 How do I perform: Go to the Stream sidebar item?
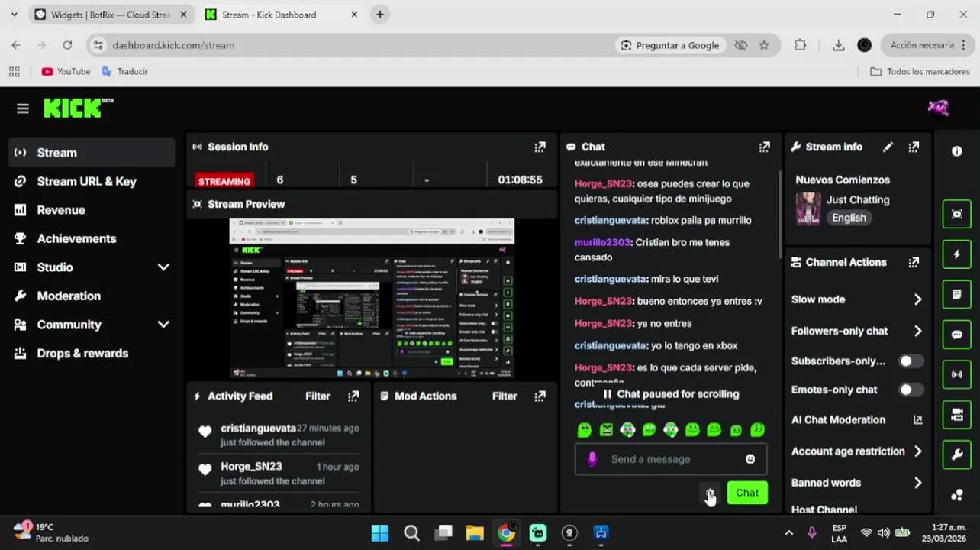(92, 153)
